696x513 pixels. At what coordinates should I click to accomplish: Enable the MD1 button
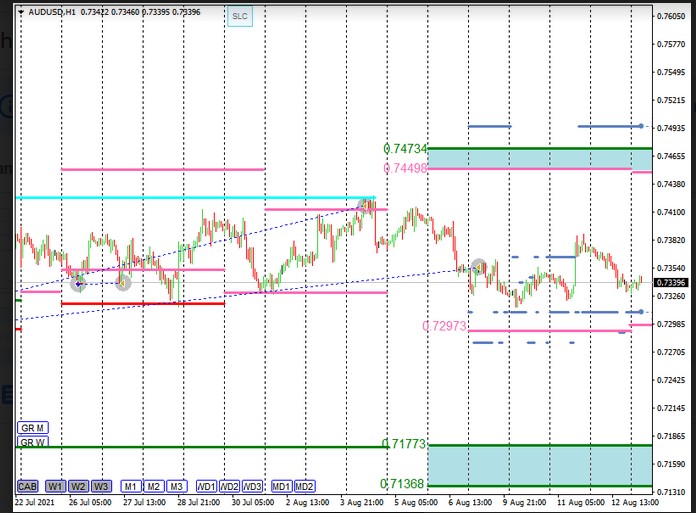pyautogui.click(x=282, y=486)
